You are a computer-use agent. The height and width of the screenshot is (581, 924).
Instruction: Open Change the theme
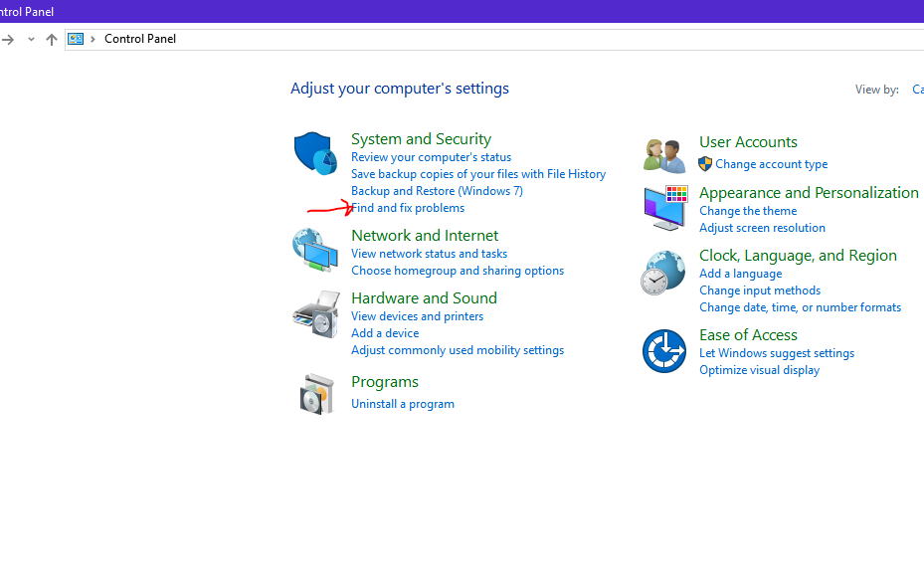click(x=747, y=210)
